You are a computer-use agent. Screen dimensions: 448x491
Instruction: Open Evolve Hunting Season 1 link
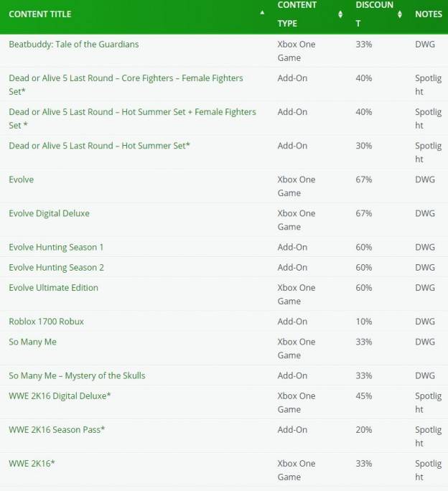pos(56,247)
